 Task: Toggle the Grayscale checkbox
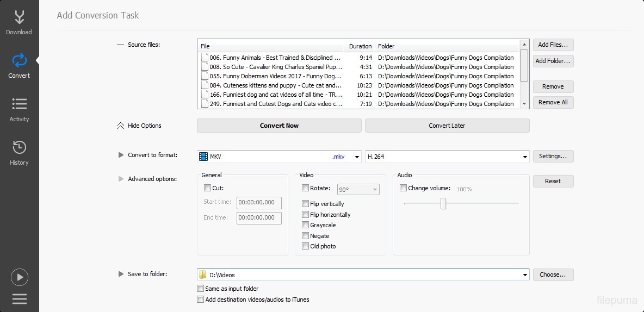click(x=306, y=225)
